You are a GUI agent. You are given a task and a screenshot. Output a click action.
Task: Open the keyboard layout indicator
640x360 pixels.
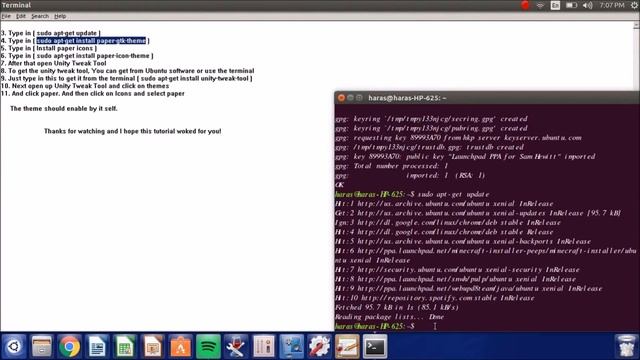[555, 5]
